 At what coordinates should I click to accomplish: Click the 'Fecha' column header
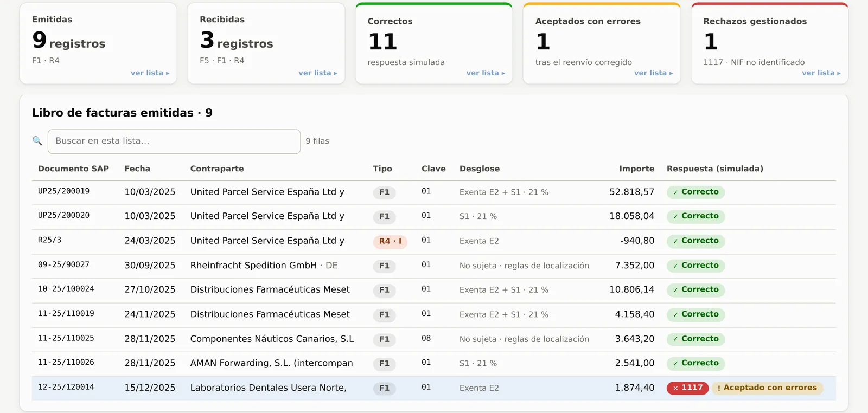(x=137, y=169)
